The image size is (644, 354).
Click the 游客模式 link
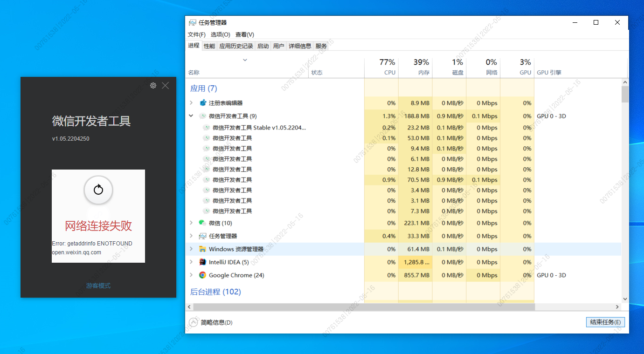pos(98,286)
